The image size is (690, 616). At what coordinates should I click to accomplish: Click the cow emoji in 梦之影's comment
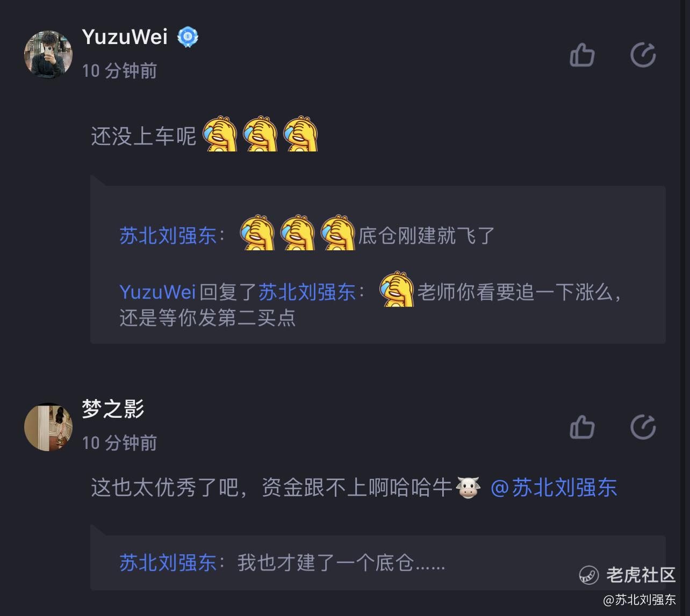[468, 488]
